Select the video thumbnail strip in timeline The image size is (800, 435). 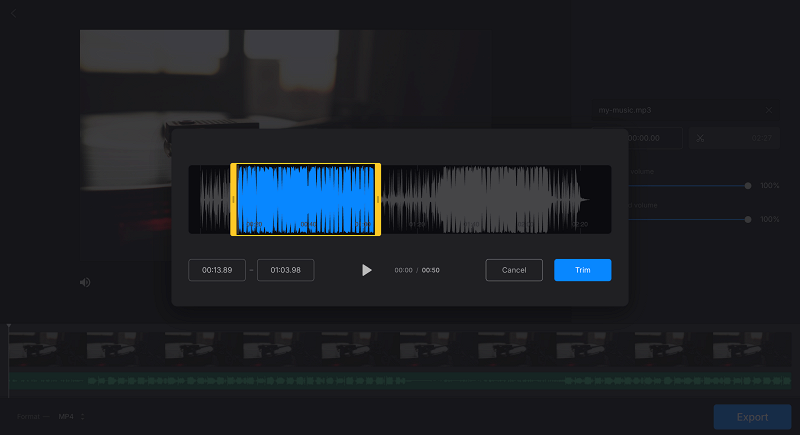(400, 349)
